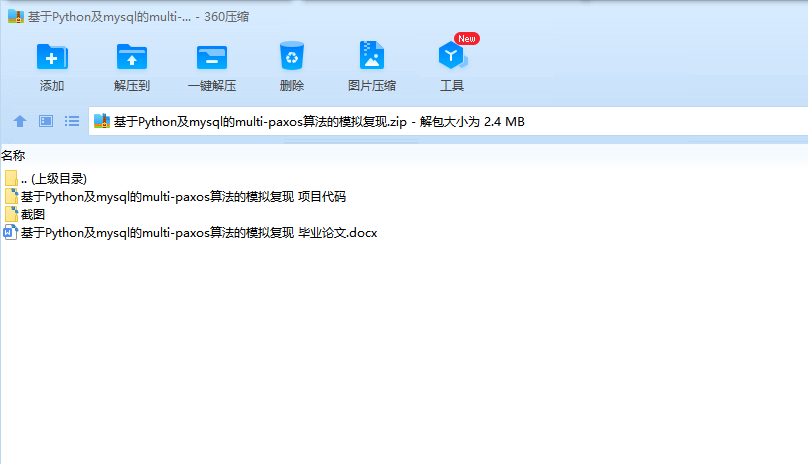
Task: Click the archive path address field
Action: 448,121
